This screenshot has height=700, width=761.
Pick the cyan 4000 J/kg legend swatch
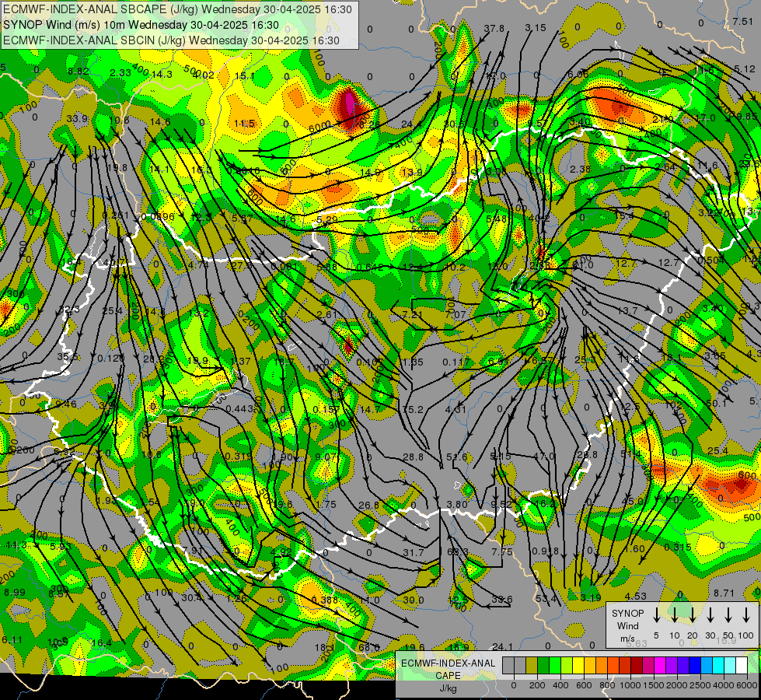717,665
